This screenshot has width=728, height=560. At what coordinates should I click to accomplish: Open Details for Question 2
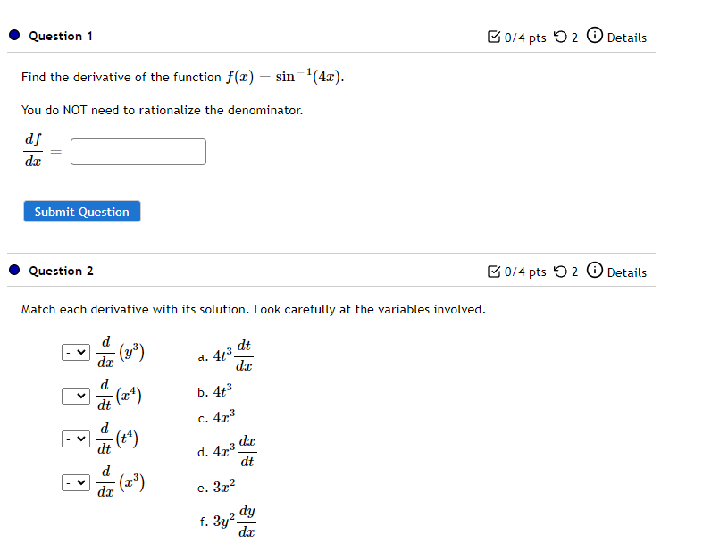626,272
